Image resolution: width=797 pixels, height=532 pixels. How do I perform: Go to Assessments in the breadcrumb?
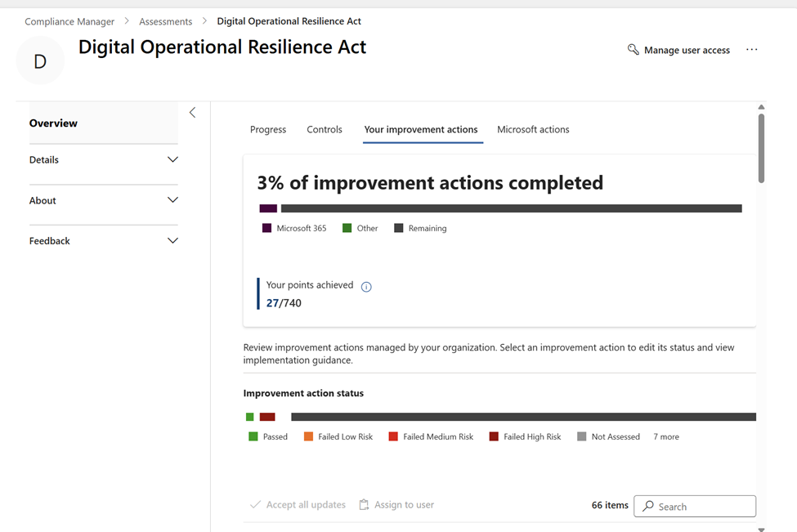(165, 21)
